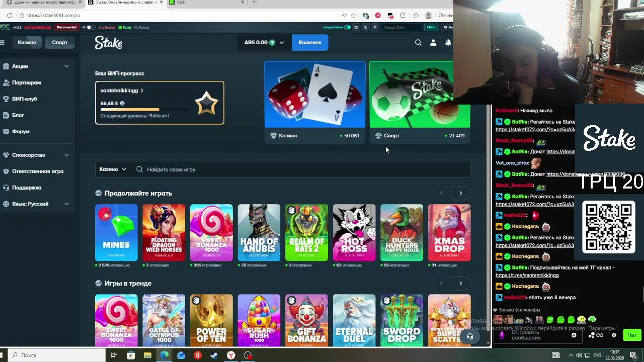Screen dimensions: 644x362
Task: Switch to the Казино tab
Action: [x=27, y=42]
